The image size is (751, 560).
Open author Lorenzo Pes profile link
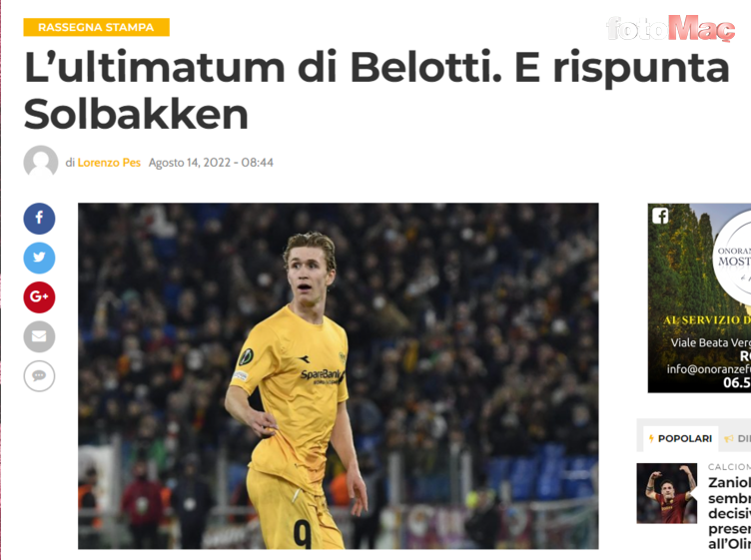pos(109,163)
